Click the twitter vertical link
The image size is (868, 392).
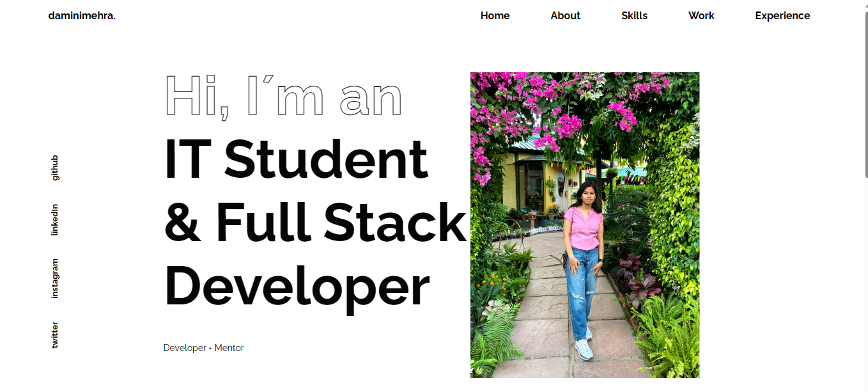55,334
